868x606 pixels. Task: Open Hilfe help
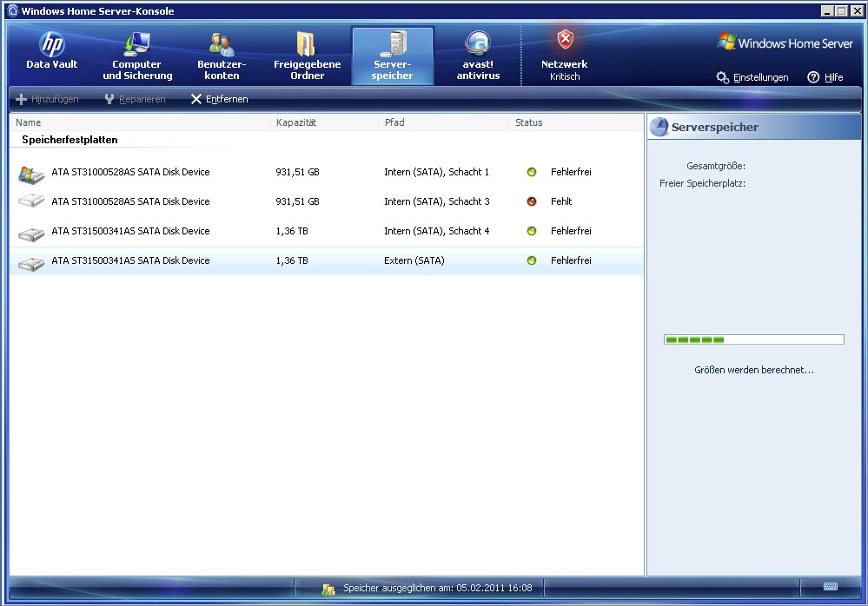825,77
